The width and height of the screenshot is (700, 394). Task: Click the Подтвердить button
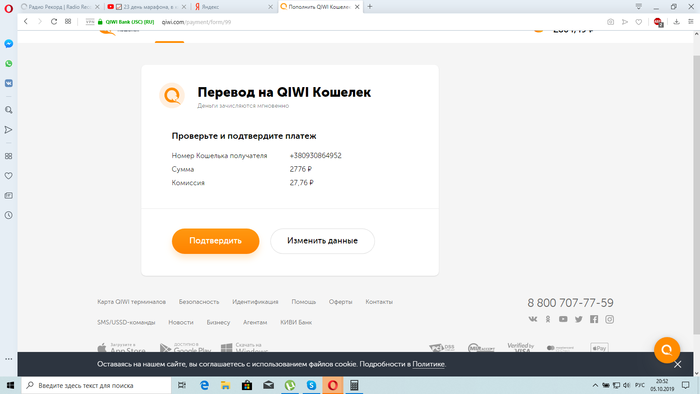click(x=215, y=241)
